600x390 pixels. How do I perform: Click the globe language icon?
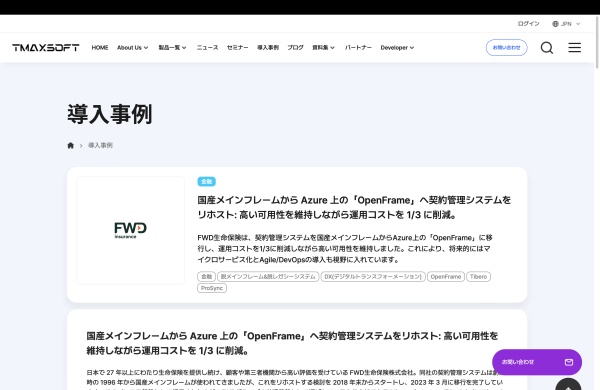[555, 24]
